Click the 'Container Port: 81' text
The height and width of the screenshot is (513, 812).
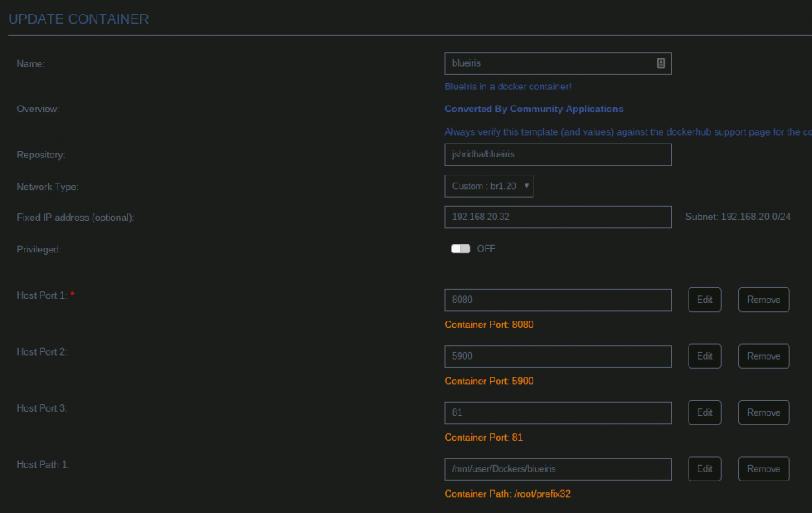tap(484, 438)
